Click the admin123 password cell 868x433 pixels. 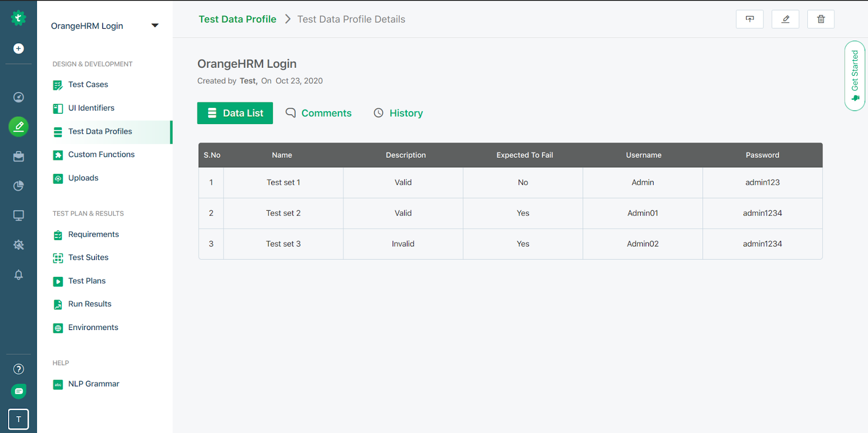(762, 183)
